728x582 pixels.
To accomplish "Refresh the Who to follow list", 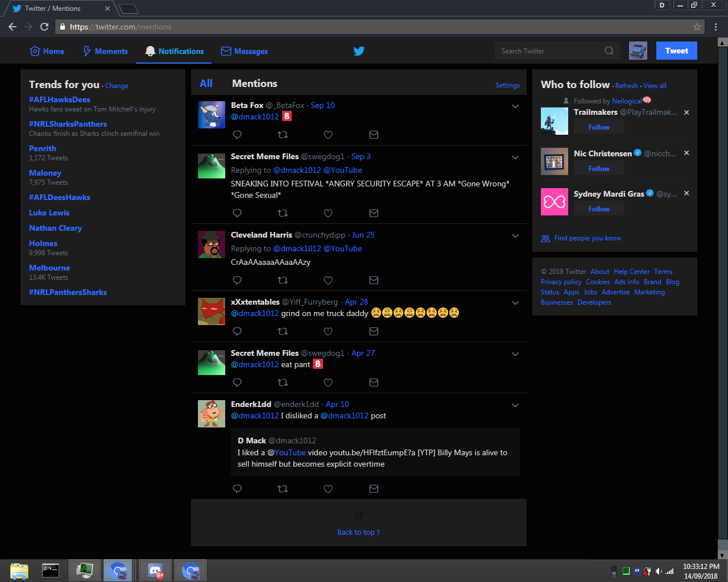I will (x=626, y=86).
